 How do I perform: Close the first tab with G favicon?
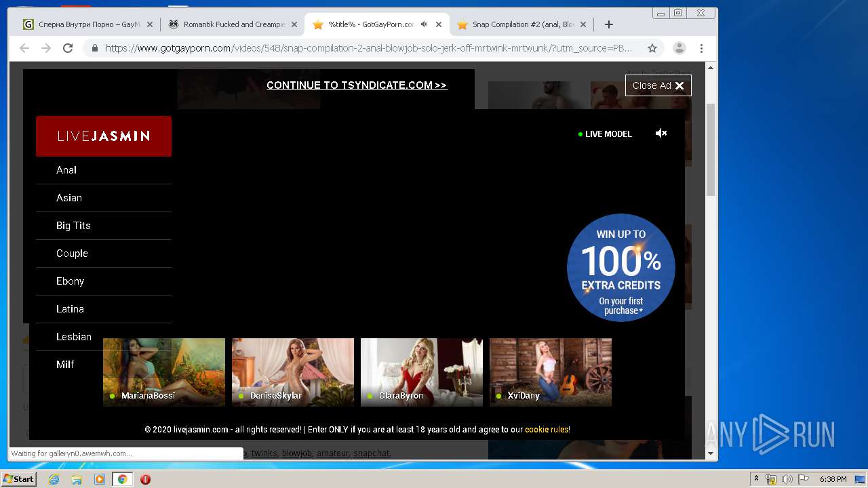tap(150, 24)
